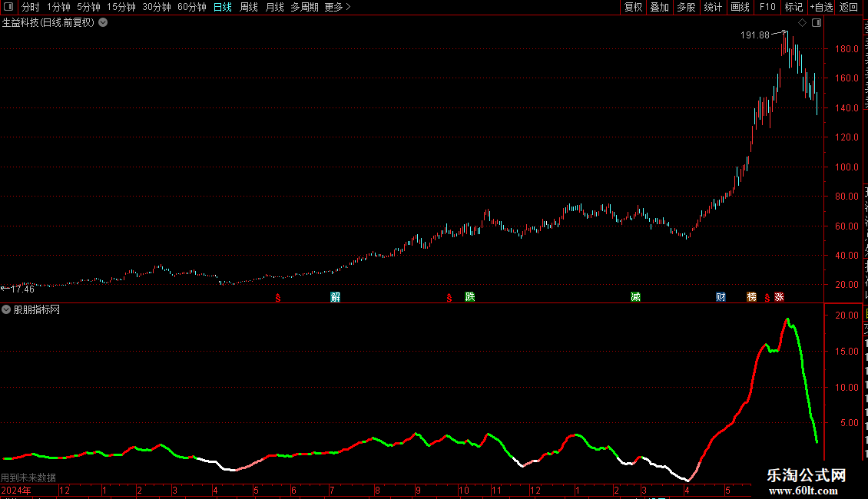Click the red S marker left of 解
This screenshot has width=868, height=499.
pyautogui.click(x=278, y=298)
